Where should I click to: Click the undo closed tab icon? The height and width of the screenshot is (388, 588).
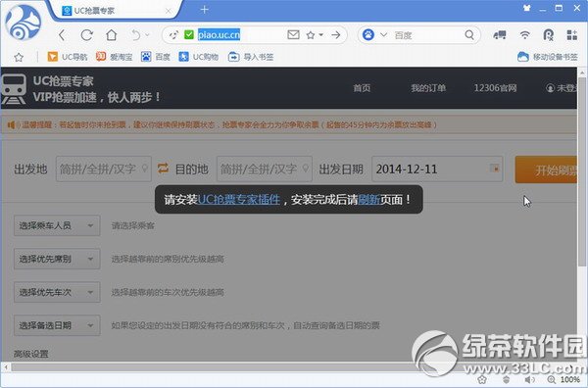[136, 35]
